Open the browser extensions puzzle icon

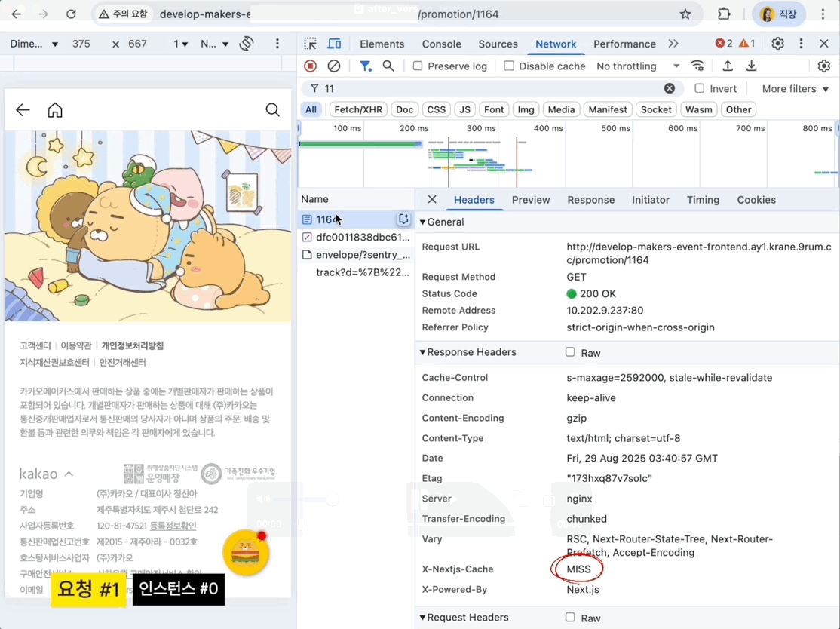724,14
